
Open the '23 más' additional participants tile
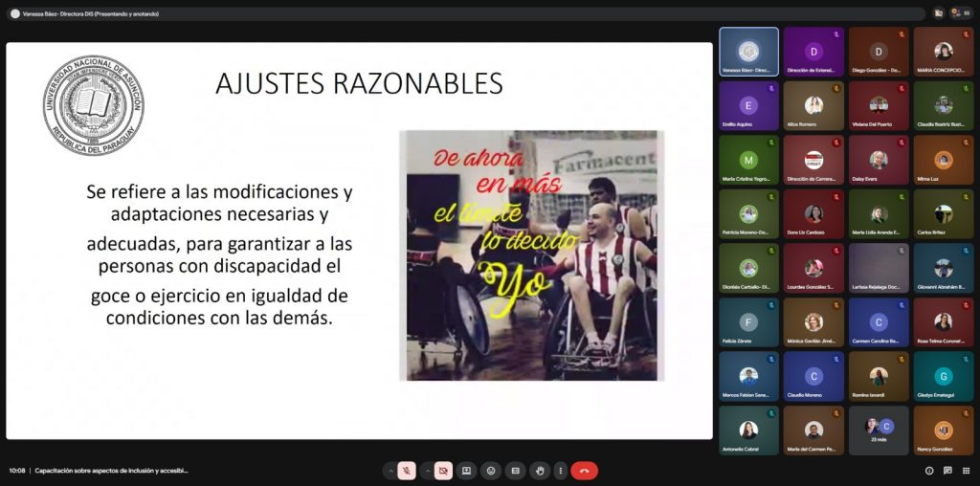(x=879, y=431)
